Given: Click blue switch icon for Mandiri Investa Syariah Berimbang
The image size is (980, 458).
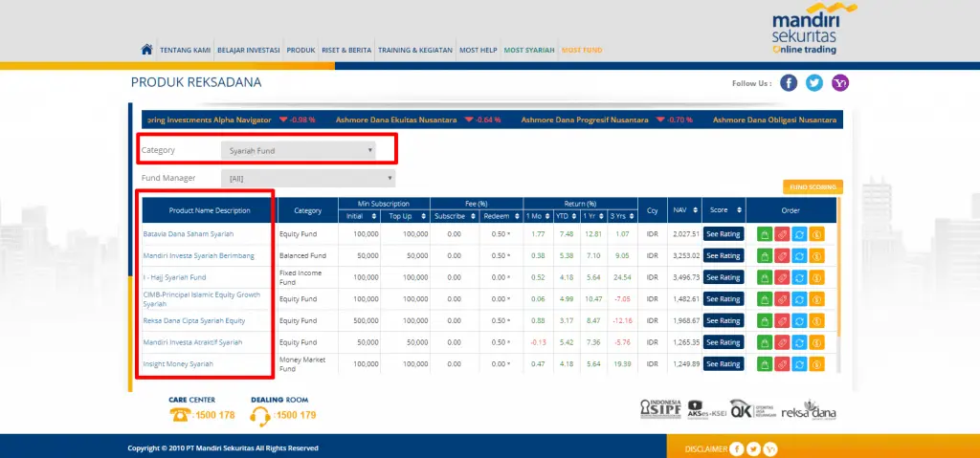Looking at the screenshot, I should 799,255.
